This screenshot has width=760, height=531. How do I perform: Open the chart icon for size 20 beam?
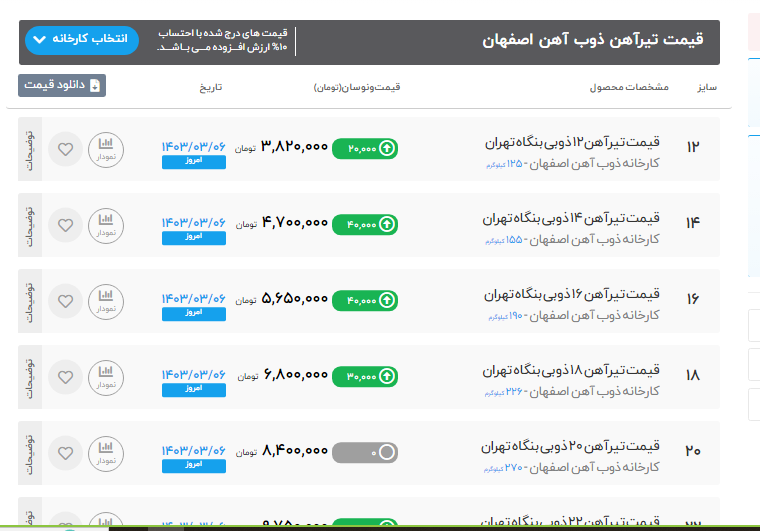[106, 453]
